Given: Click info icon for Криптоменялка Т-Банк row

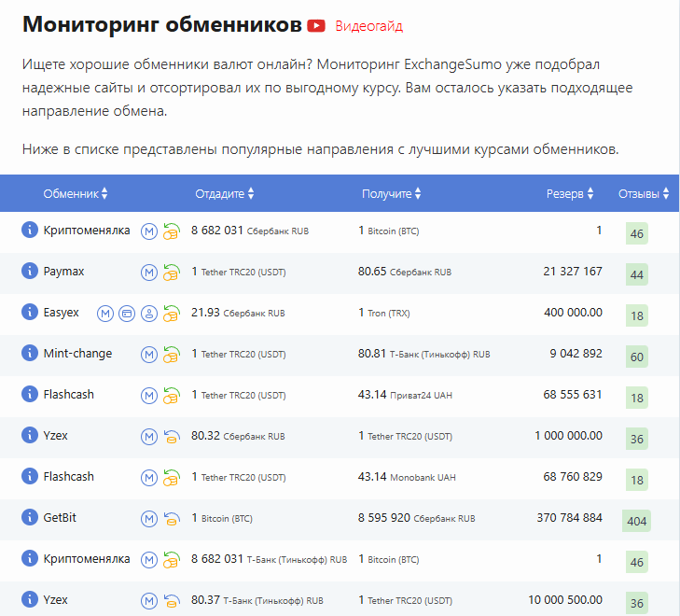Looking at the screenshot, I should tap(30, 558).
